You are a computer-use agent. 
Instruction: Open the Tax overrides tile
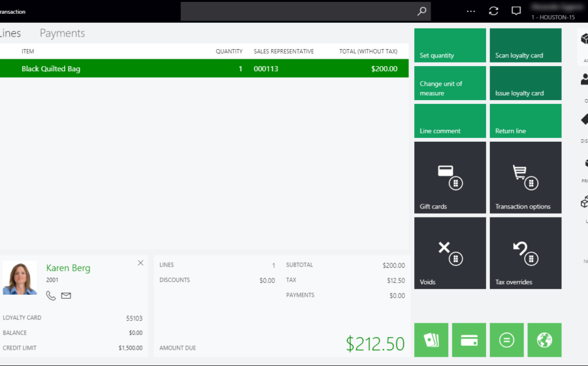click(x=525, y=253)
